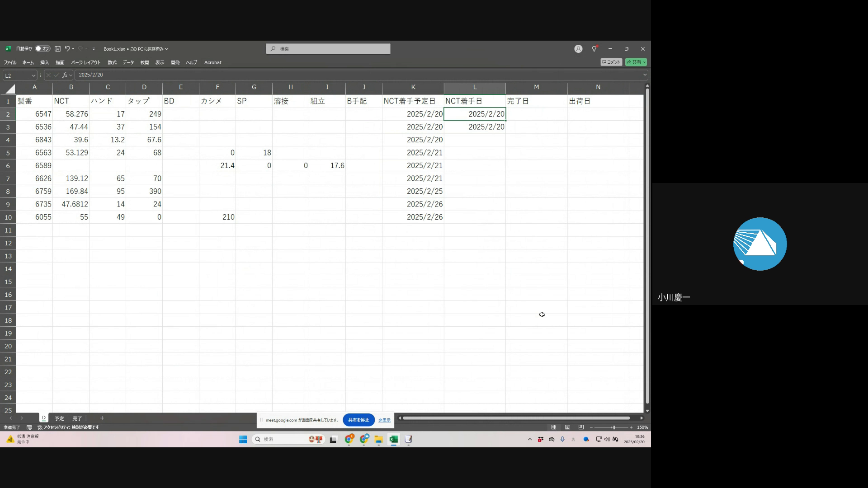Open the lightbulb notification icon
Image resolution: width=868 pixels, height=488 pixels.
click(594, 49)
